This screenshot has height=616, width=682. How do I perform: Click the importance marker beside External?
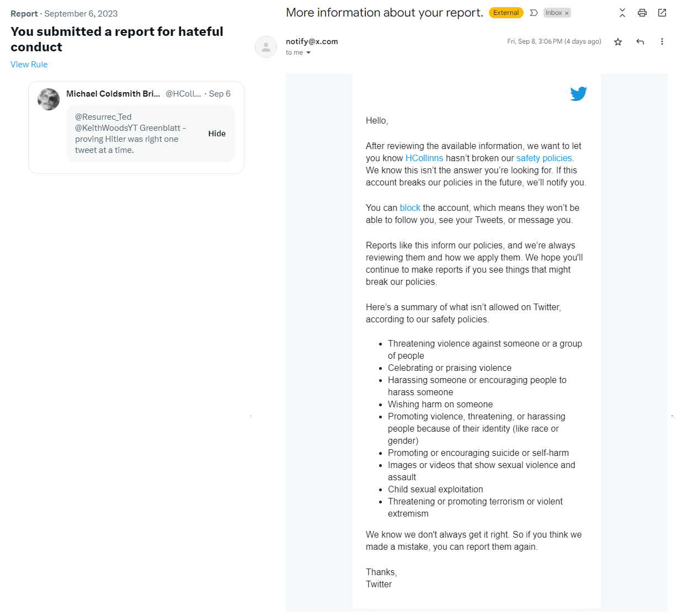pos(534,13)
